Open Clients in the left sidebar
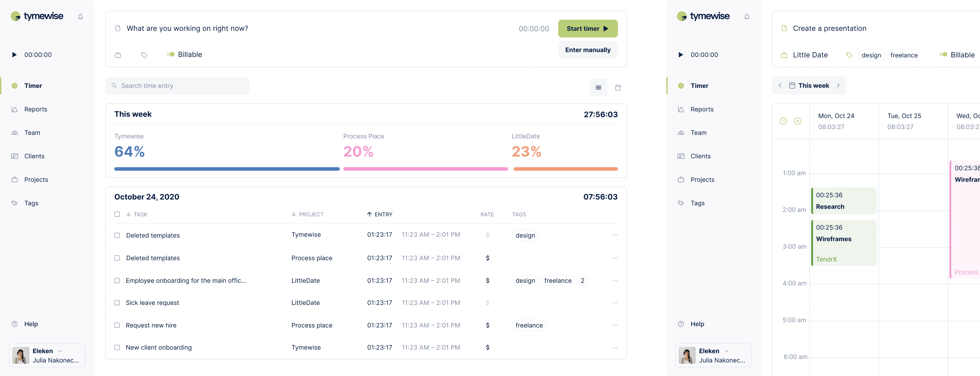 coord(34,156)
